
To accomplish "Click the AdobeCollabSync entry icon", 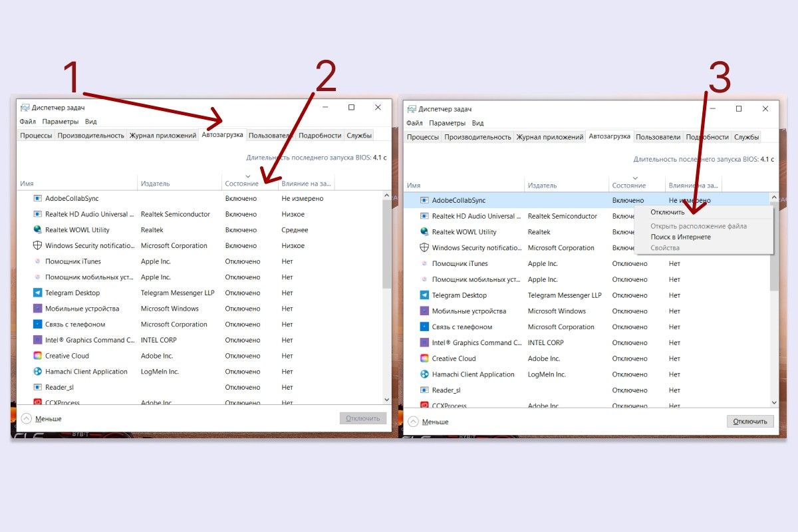I will tap(37, 198).
